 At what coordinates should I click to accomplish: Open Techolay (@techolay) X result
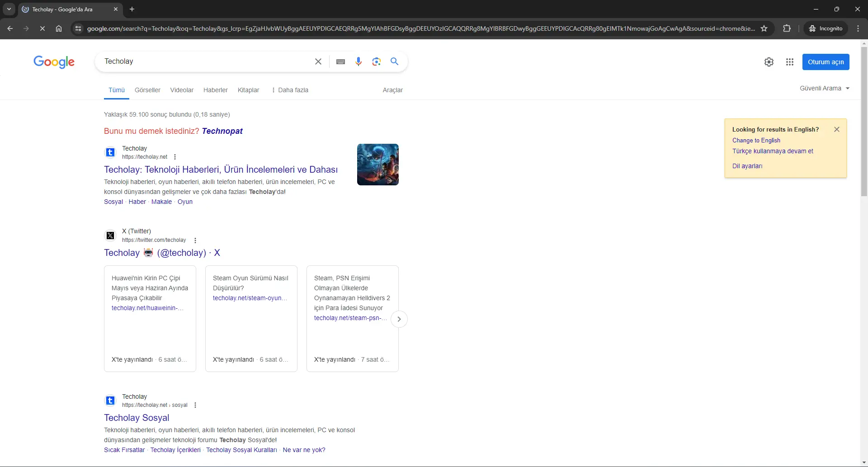pos(162,253)
